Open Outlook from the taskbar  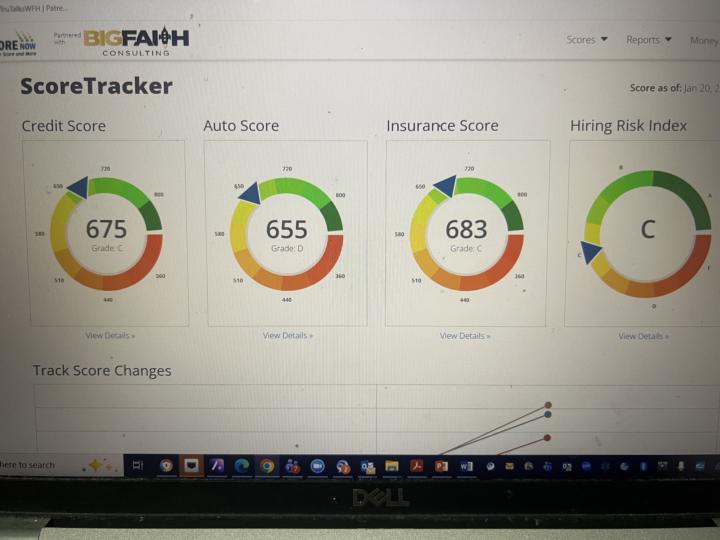[x=367, y=467]
